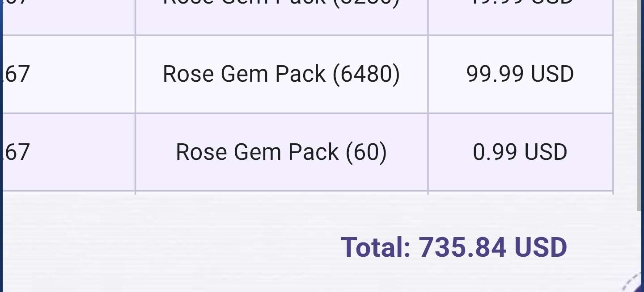Screen dimensions: 644x292
Task: Click the empty product cell below Rose Gem Pack (60)
Action: tap(281, 193)
